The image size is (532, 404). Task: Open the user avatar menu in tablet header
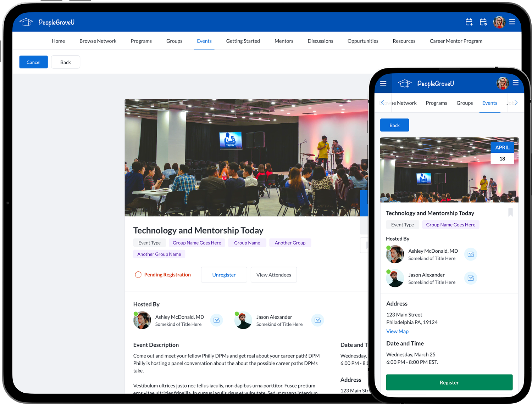[x=499, y=22]
